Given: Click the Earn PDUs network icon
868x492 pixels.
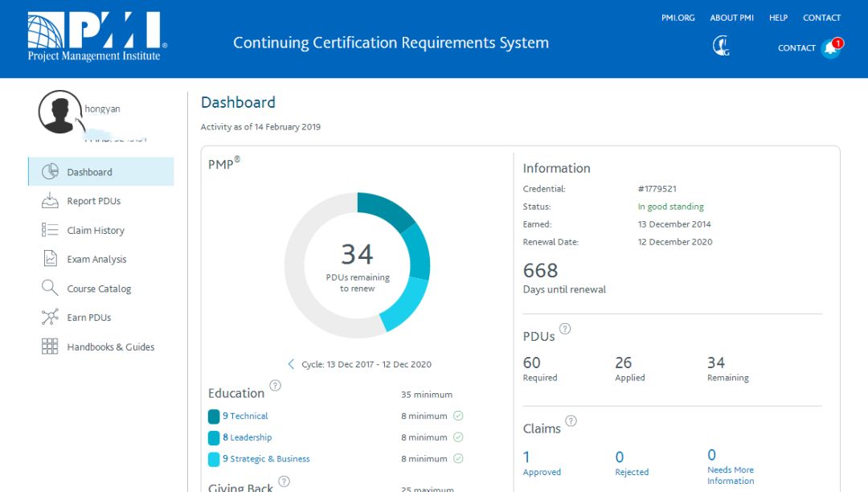Looking at the screenshot, I should 50,317.
